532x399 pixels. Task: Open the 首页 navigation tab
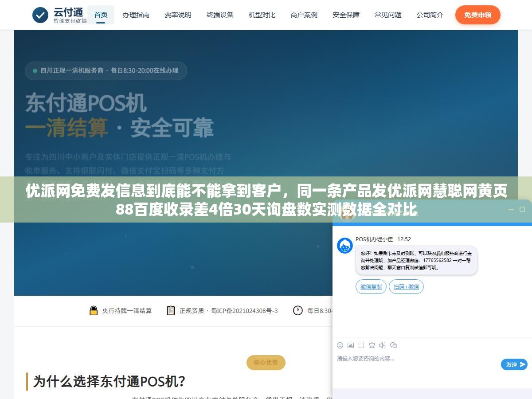101,15
